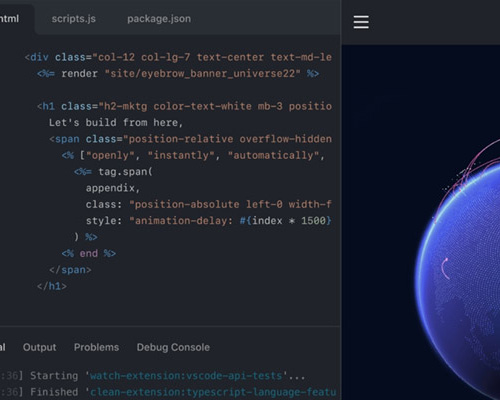Click the ["openly", "instantly" array line
Image resolution: width=500 pixels, height=400 pixels.
point(193,155)
